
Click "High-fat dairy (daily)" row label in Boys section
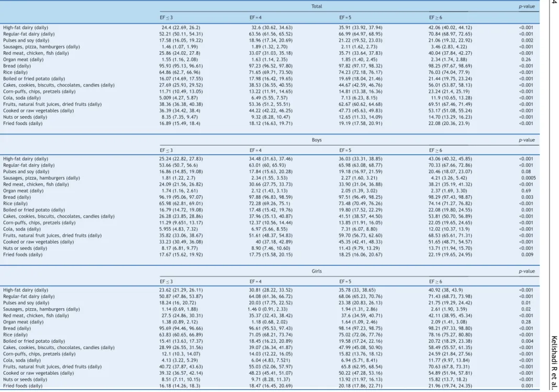pyautogui.click(x=25, y=159)
